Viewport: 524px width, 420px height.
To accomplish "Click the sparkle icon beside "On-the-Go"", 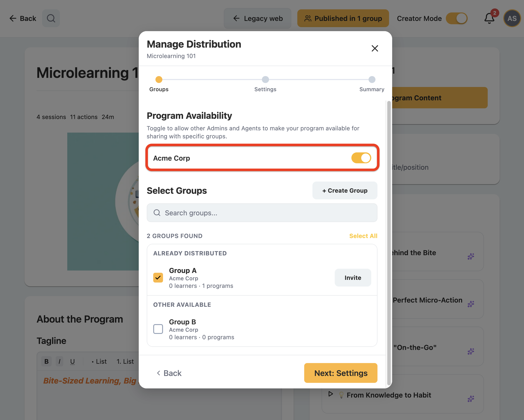I will coord(471,351).
